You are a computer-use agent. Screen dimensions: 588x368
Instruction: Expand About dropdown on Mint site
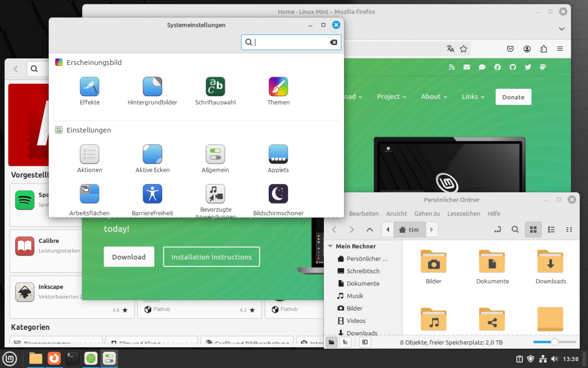pyautogui.click(x=434, y=97)
